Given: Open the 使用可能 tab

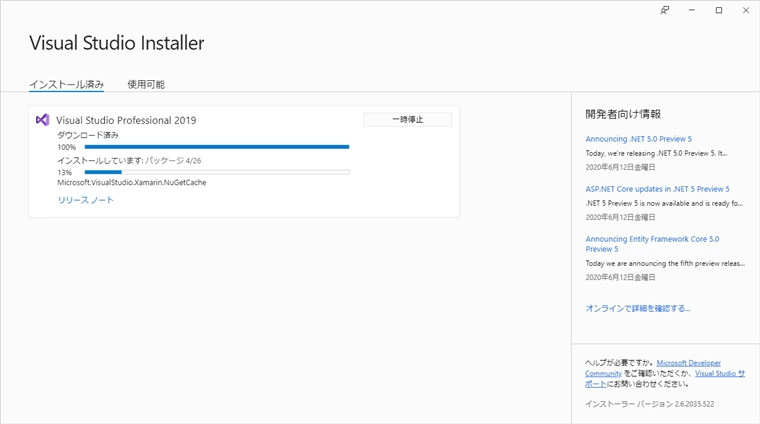Looking at the screenshot, I should click(x=146, y=84).
